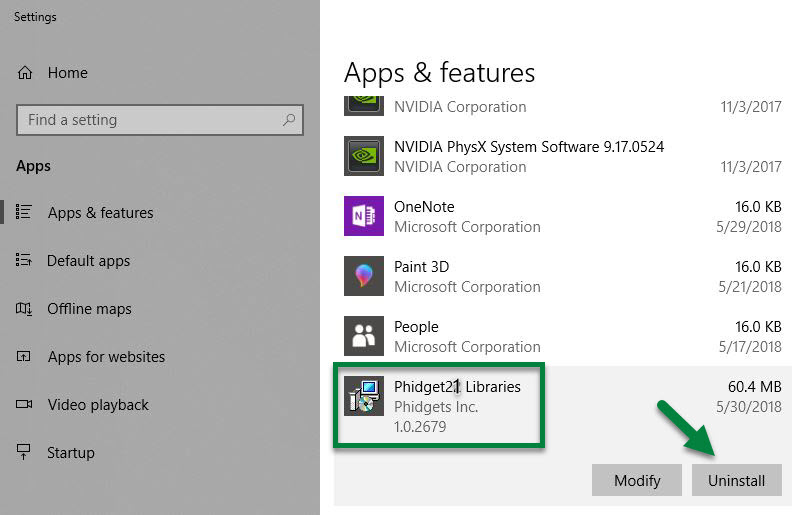Click the Default apps icon
812x515 pixels.
pos(24,260)
